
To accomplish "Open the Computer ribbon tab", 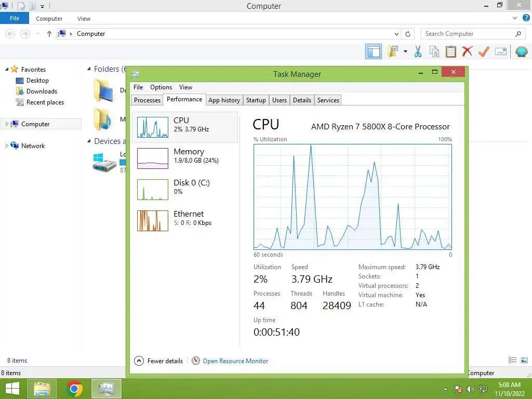I will click(x=49, y=19).
